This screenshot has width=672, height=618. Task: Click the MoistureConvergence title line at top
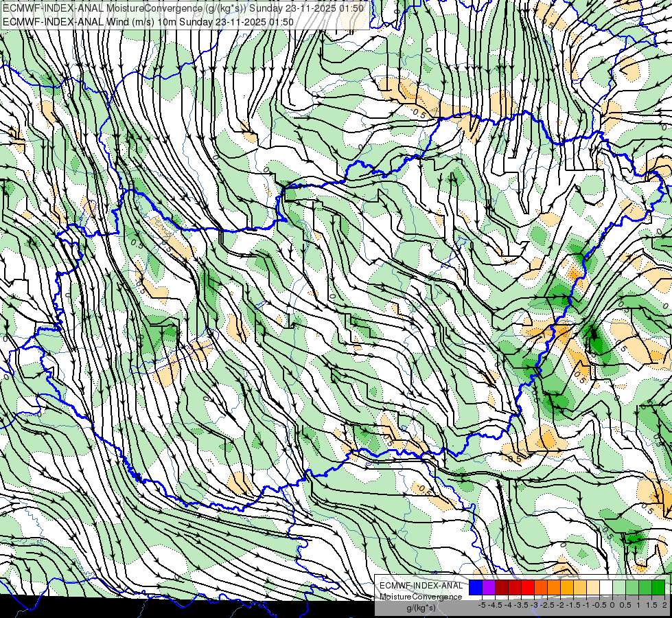pyautogui.click(x=183, y=8)
